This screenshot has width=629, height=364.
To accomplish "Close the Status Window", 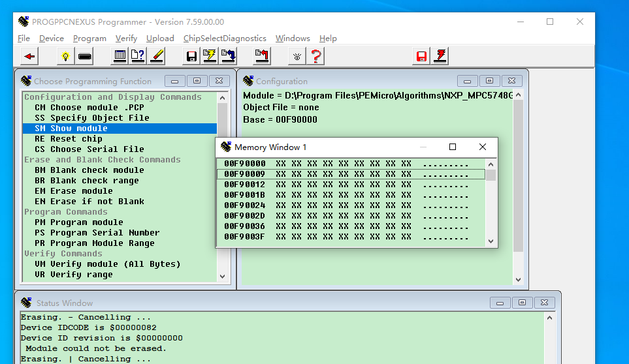I will (544, 303).
